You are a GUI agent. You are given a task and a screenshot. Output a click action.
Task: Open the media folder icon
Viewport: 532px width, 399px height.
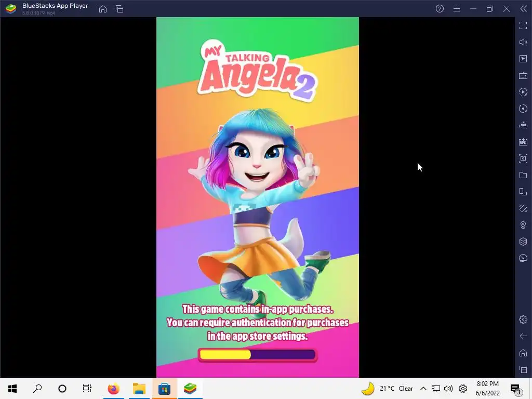(x=523, y=175)
